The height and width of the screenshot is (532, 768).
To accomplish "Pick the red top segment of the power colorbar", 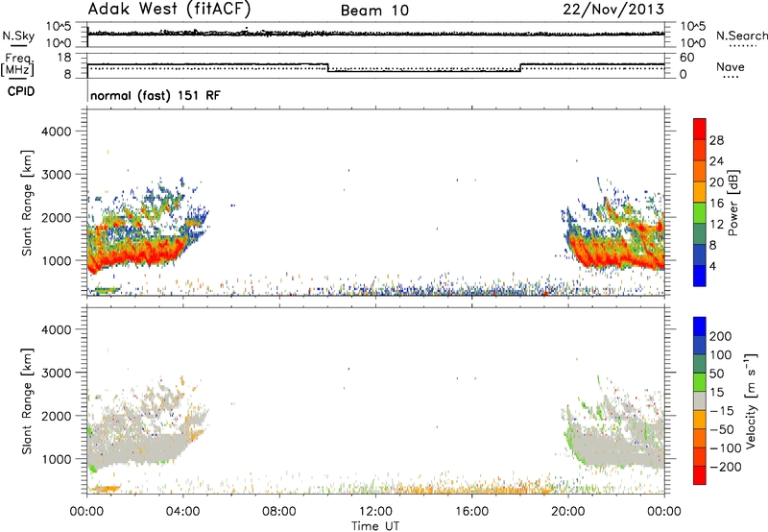I will pos(700,130).
